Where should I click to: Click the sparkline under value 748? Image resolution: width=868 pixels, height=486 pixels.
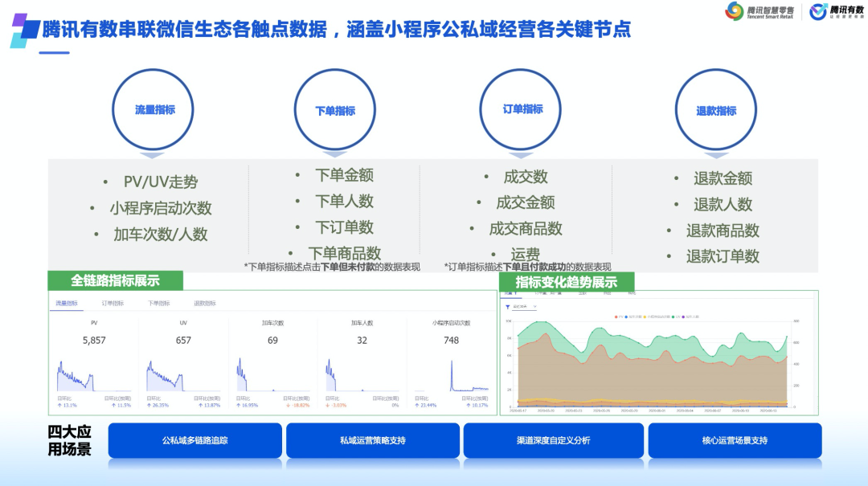[x=451, y=375]
